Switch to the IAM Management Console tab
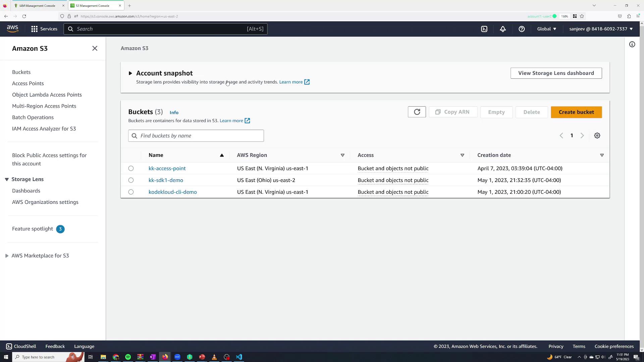The image size is (644, 362). click(37, 6)
